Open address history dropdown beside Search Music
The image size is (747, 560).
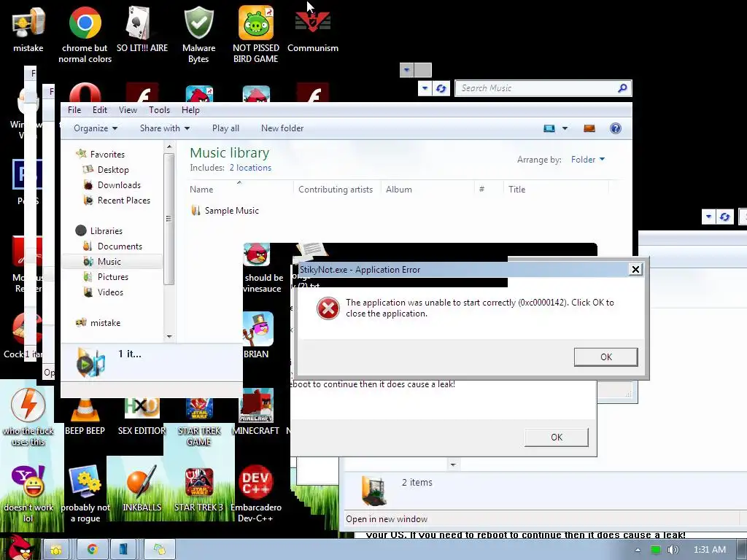[425, 88]
